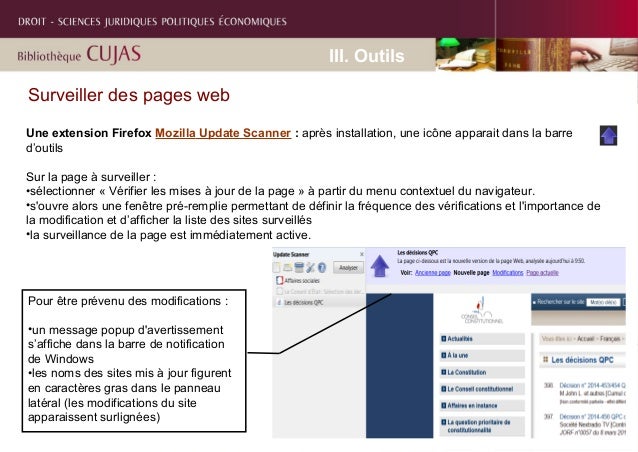This screenshot has height=452, width=638.
Task: Click the Les décisions QPC notification title
Action: (417, 253)
